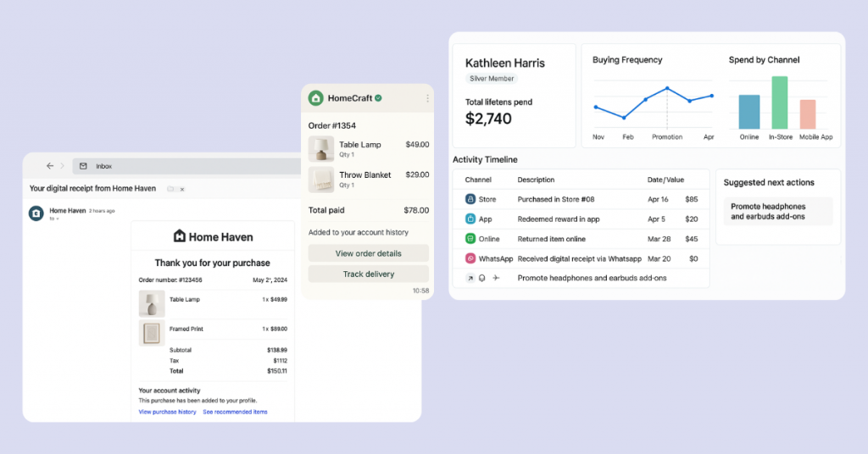The image size is (868, 454).
Task: Click the browser back arrow
Action: coord(50,166)
